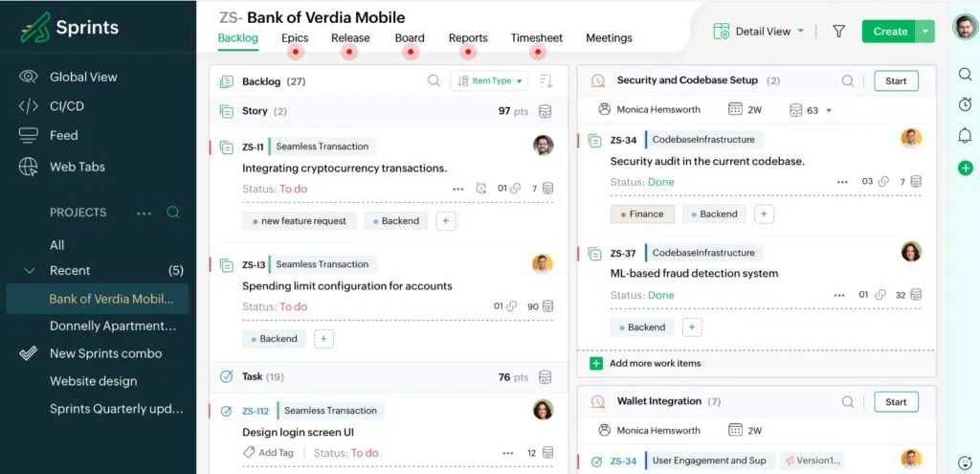Open the Item Type dropdown
This screenshot has height=474, width=980.
(489, 81)
